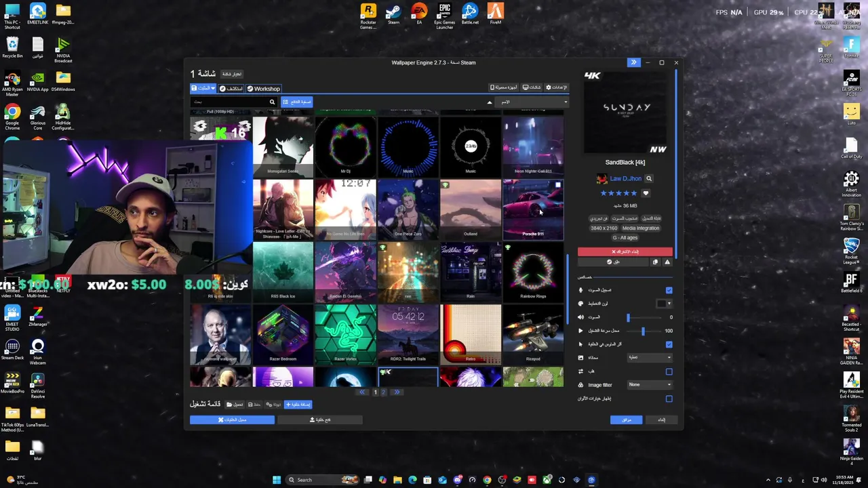The height and width of the screenshot is (488, 868).
Task: Click the blue add wallpaper plus button
Action: tap(298, 405)
